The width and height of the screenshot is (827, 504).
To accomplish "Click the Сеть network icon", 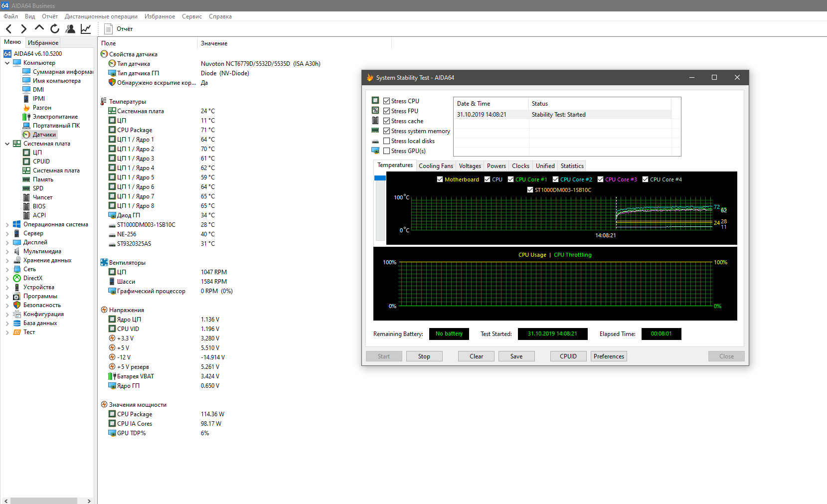I will 17,269.
